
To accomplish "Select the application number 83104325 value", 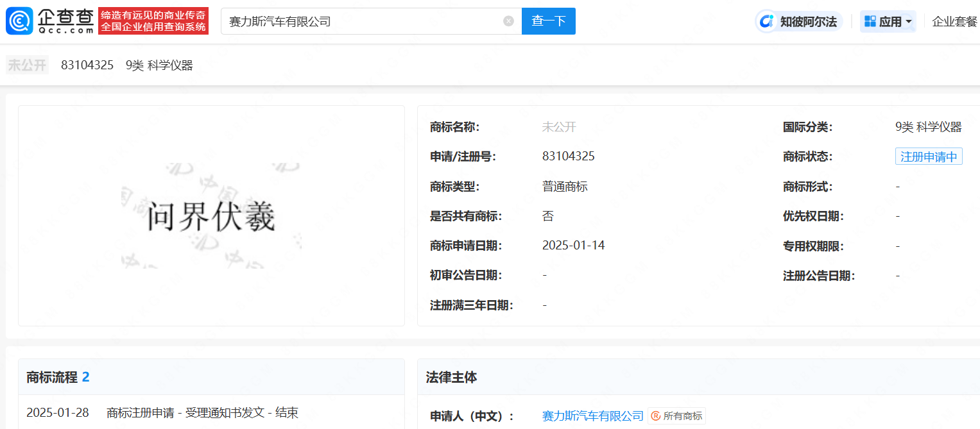I will (x=568, y=156).
